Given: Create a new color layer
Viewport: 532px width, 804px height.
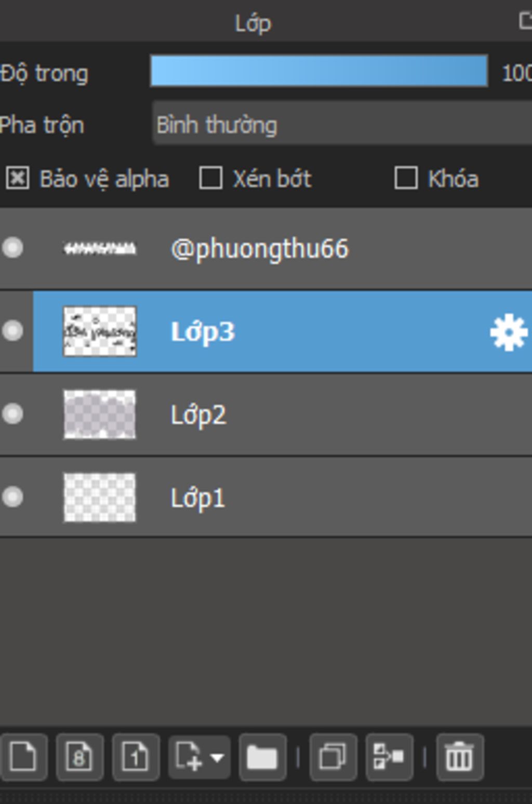Looking at the screenshot, I should tap(23, 757).
